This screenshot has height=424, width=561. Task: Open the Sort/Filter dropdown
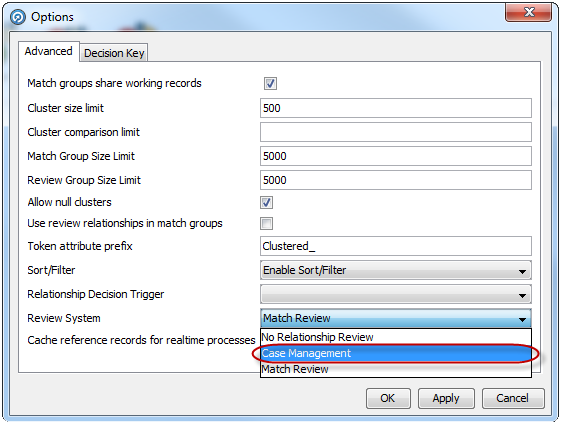click(396, 270)
